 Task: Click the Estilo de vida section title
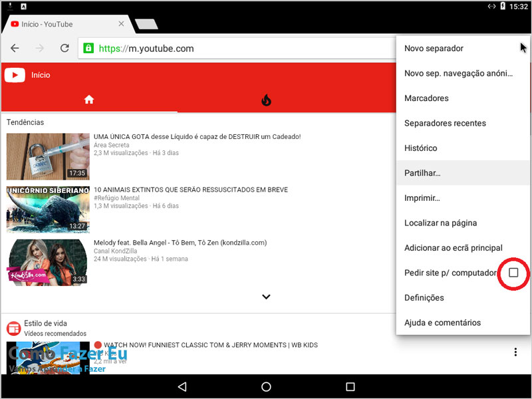pyautogui.click(x=45, y=323)
